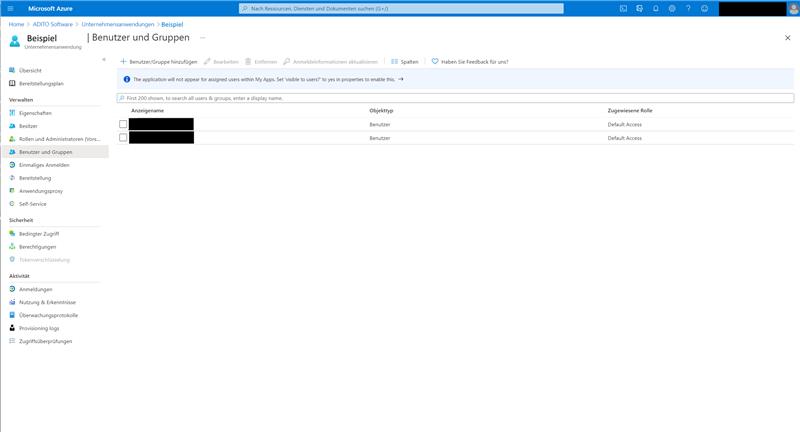Click second row's Default Access role
This screenshot has width=800, height=432.
pos(624,138)
